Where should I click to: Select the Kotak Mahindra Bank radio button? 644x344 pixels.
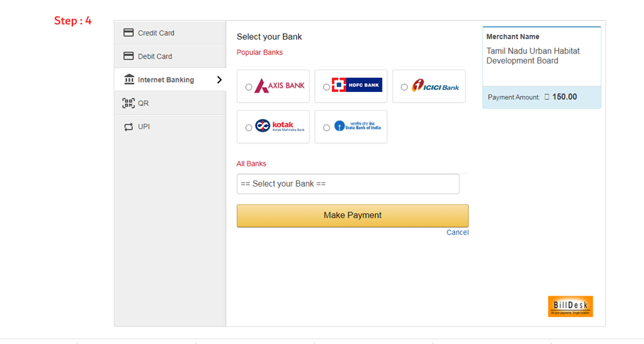coord(249,128)
